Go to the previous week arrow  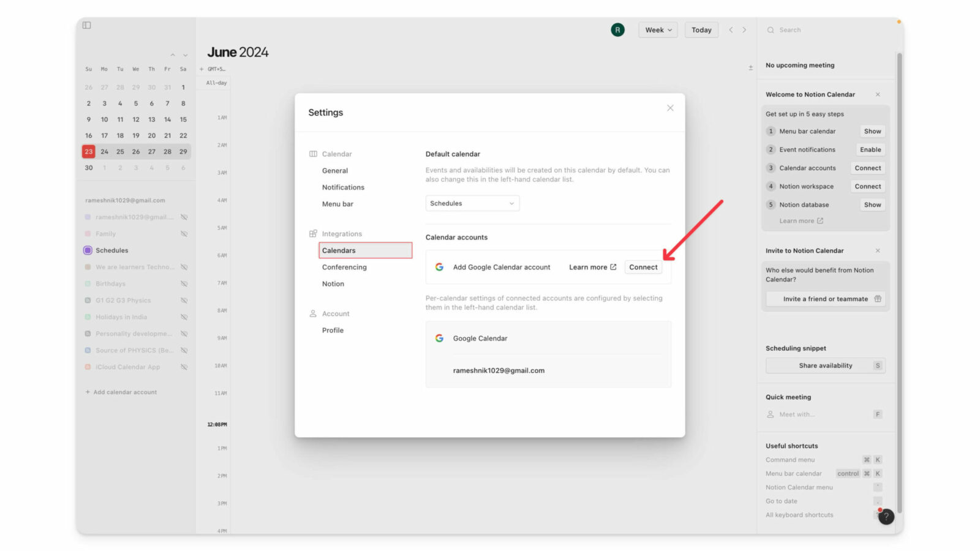(x=731, y=30)
